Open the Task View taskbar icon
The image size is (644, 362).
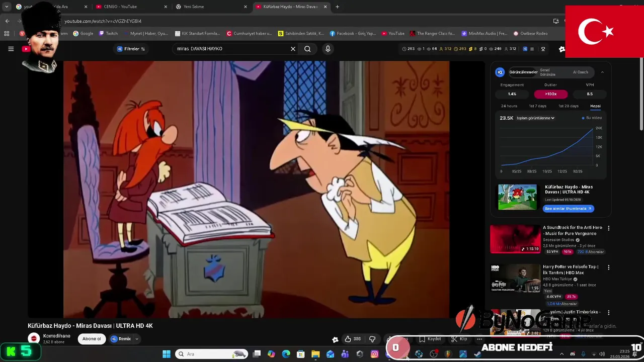pos(257,354)
